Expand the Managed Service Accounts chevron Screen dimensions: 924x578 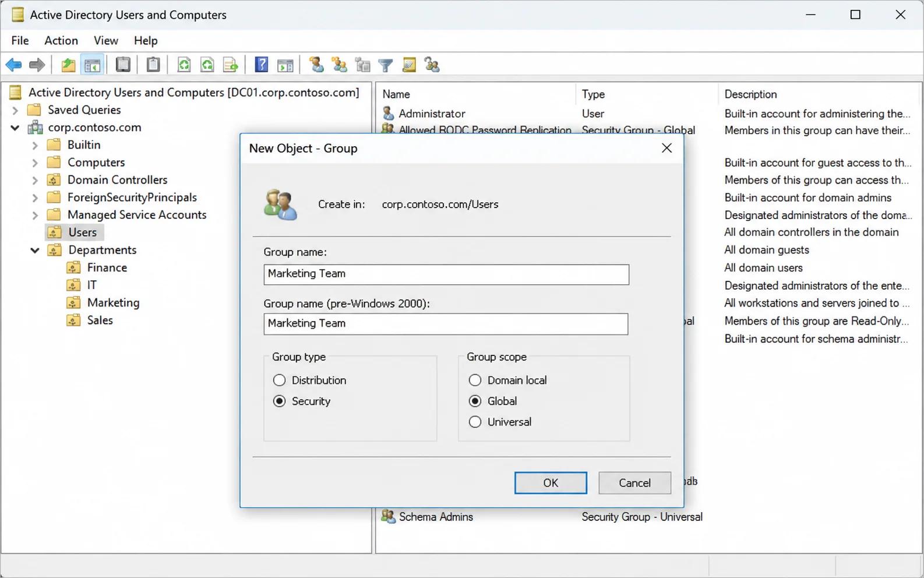coord(35,215)
